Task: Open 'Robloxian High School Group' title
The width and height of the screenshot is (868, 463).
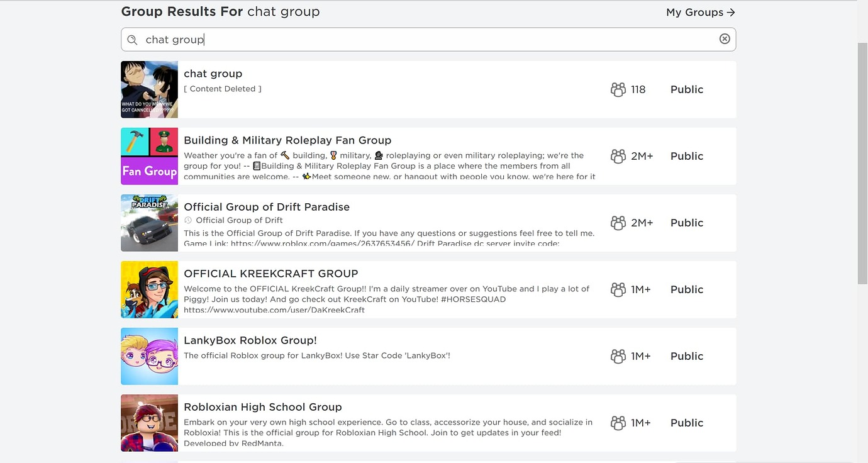Action: point(263,407)
